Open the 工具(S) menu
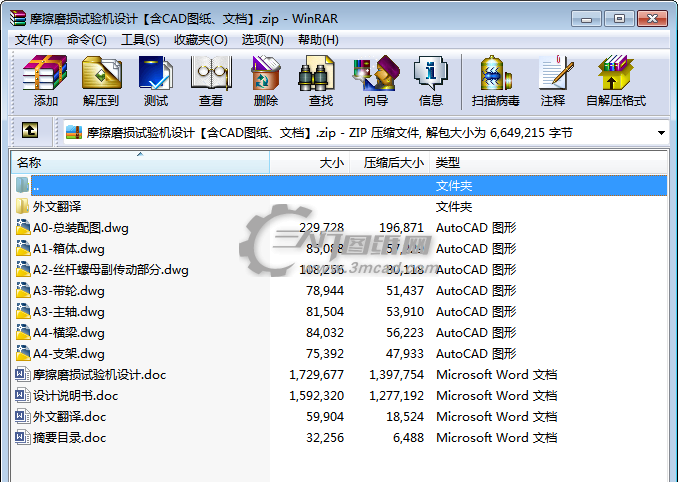 pyautogui.click(x=140, y=40)
